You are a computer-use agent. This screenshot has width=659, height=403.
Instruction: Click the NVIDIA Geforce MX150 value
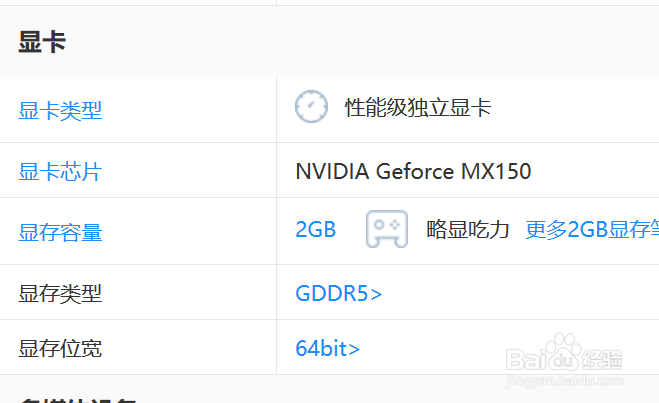413,171
